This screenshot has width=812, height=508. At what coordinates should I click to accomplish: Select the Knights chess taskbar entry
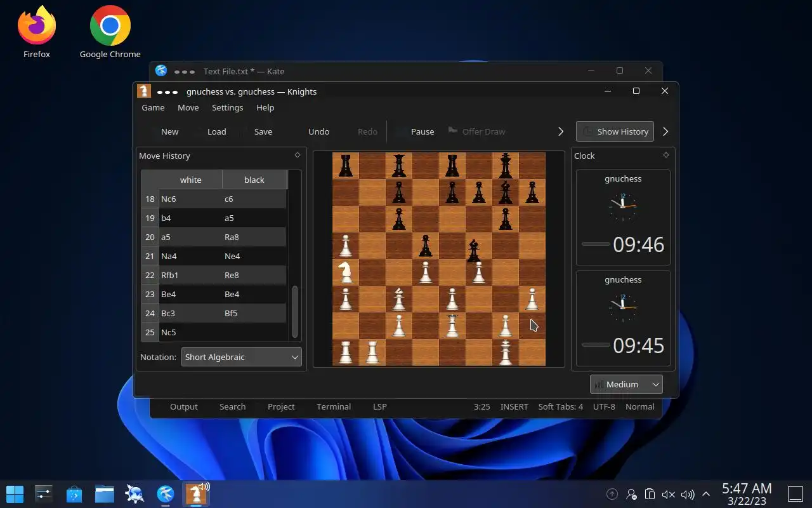point(196,493)
